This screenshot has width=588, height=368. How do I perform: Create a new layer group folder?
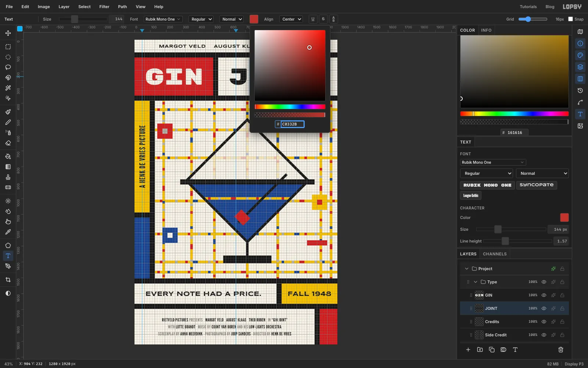coord(480,350)
